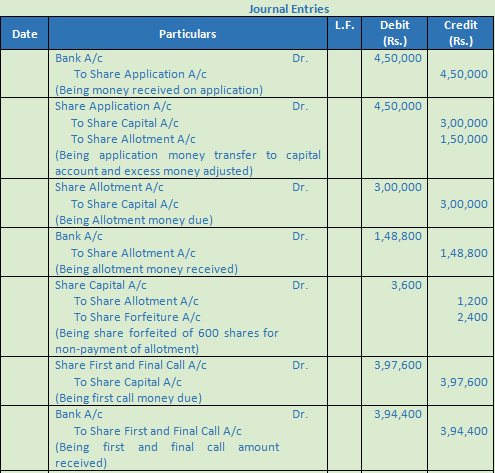The width and height of the screenshot is (495, 473).
Task: Click debit value 3,600
Action: pos(406,285)
